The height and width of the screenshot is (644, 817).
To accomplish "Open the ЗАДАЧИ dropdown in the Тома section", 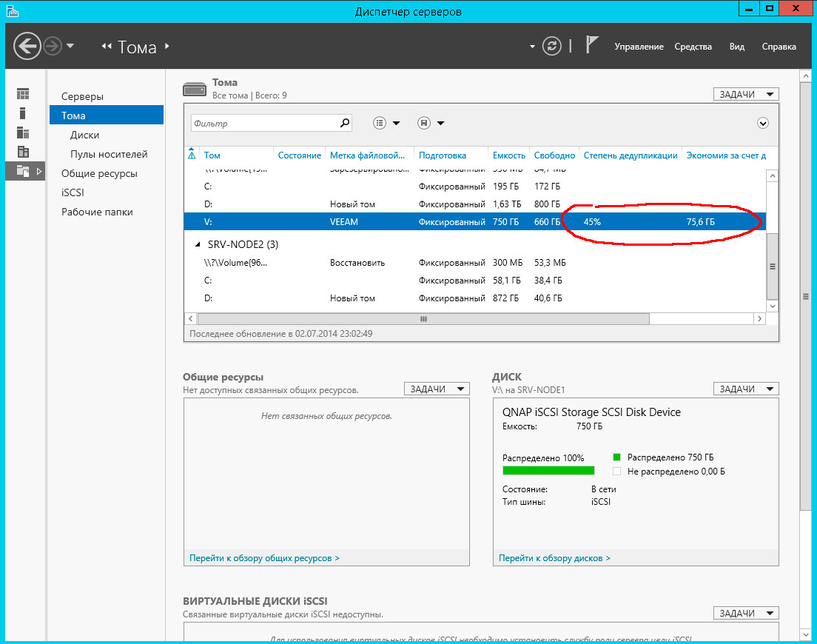I will coord(745,94).
